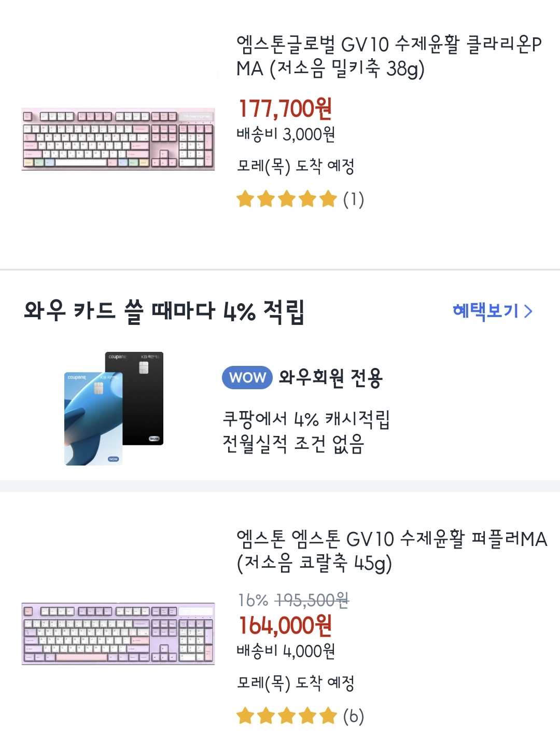The width and height of the screenshot is (560, 752).
Task: Click the (6) review count
Action: 354,716
